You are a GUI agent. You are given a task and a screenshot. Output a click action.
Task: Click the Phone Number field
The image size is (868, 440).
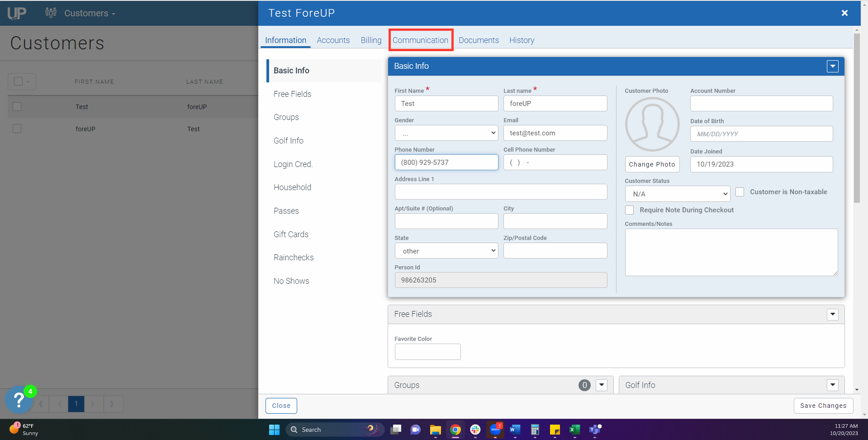tap(446, 163)
